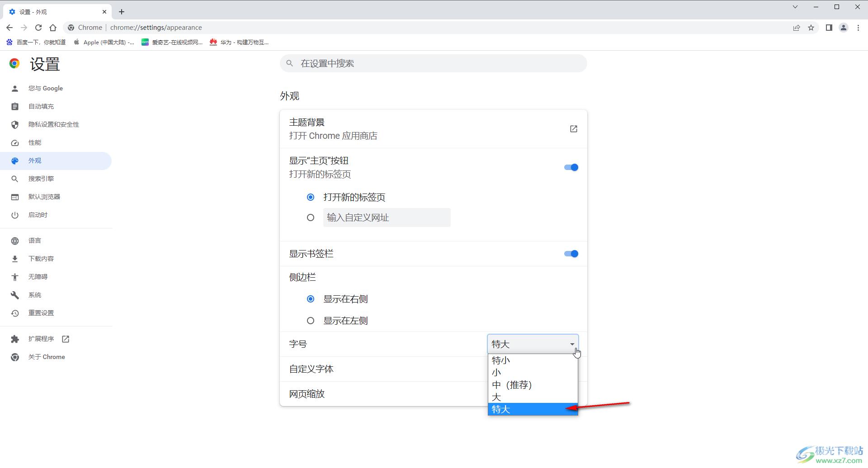The width and height of the screenshot is (868, 468).
Task: Go back using the browser back arrow
Action: (9, 28)
